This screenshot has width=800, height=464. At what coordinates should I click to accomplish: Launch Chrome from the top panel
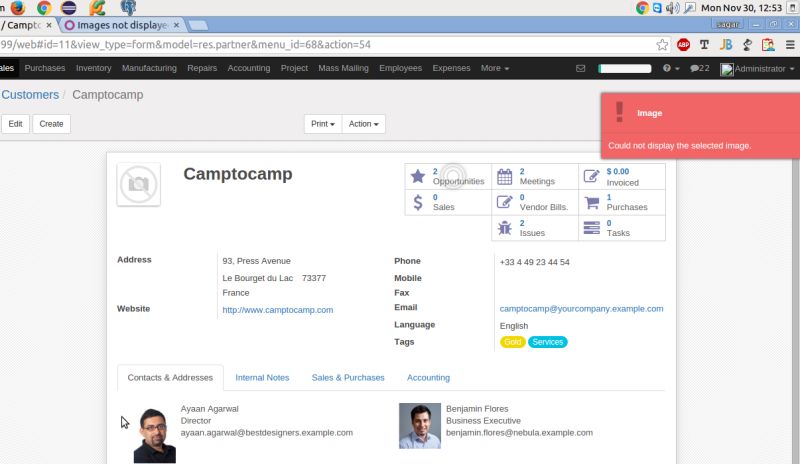(x=44, y=8)
